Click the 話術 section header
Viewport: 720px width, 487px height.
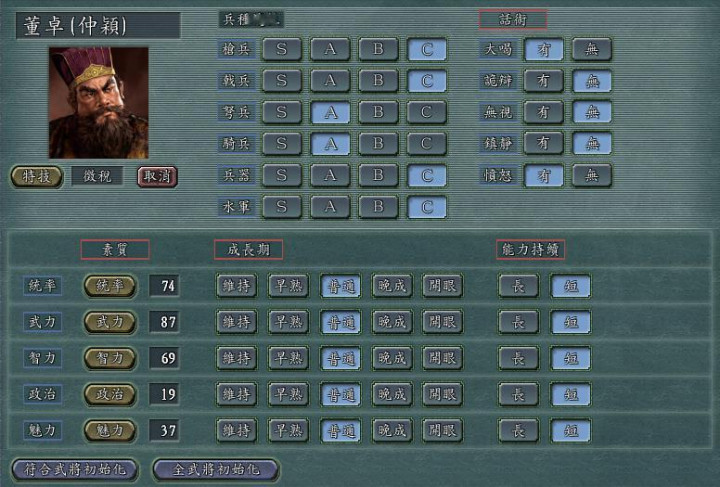coord(513,19)
